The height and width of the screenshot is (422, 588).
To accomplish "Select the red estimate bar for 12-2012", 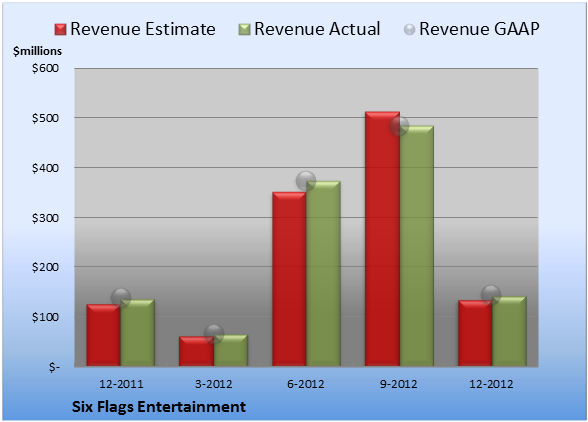I will [475, 333].
